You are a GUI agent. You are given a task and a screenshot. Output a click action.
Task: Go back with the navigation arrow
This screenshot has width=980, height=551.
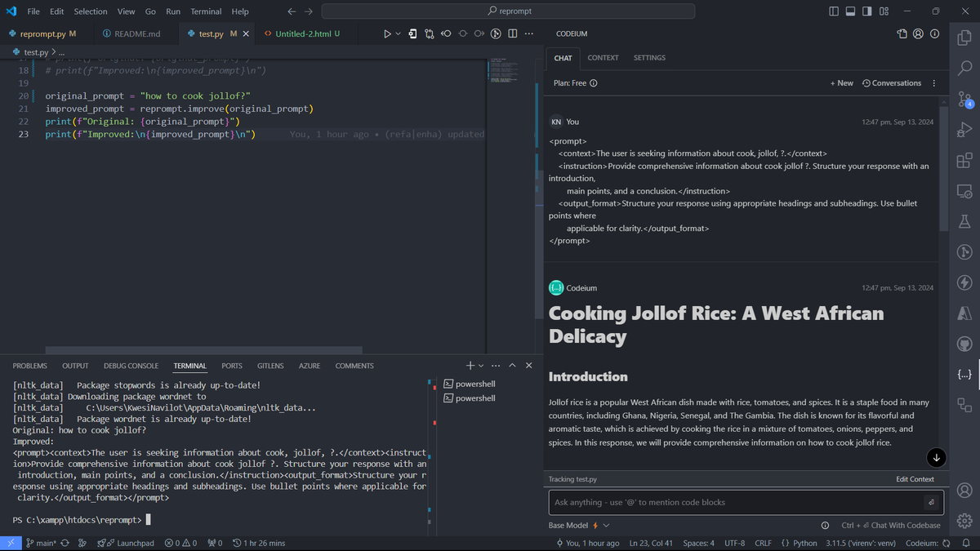[x=292, y=11]
